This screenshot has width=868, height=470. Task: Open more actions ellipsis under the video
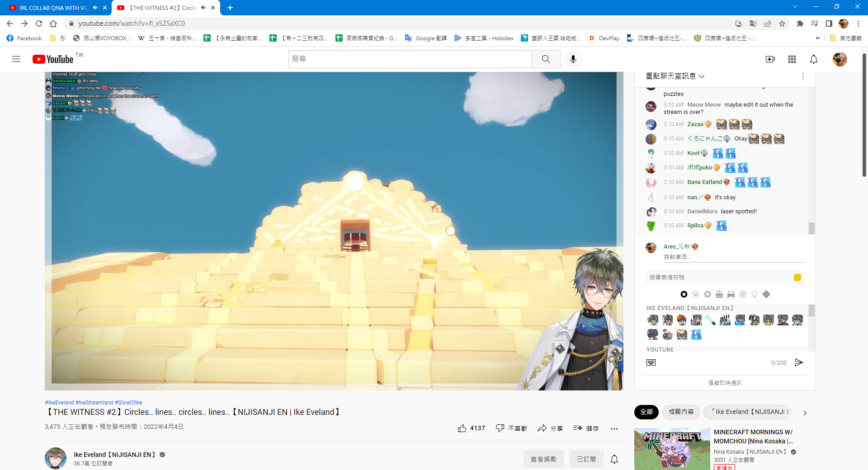click(614, 428)
